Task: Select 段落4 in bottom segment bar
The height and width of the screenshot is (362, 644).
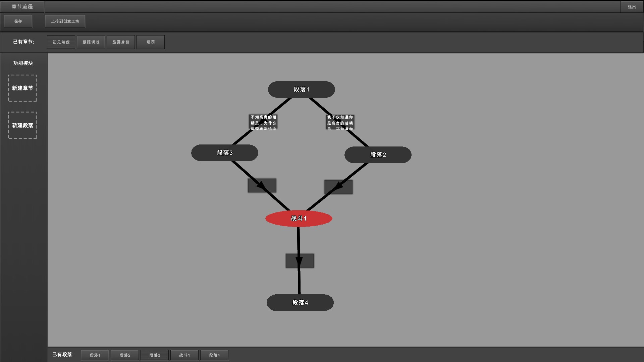Action: point(214,355)
